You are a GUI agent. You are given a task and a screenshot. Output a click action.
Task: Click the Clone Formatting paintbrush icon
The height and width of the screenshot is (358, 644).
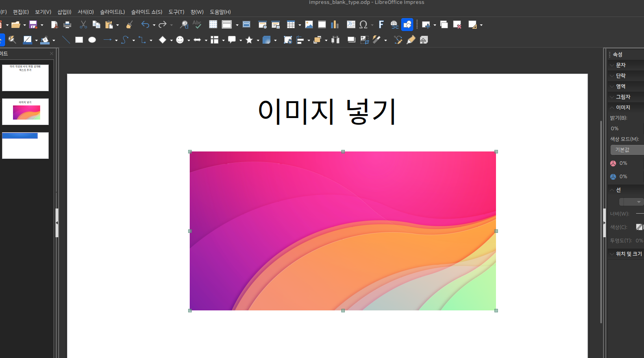coord(129,25)
